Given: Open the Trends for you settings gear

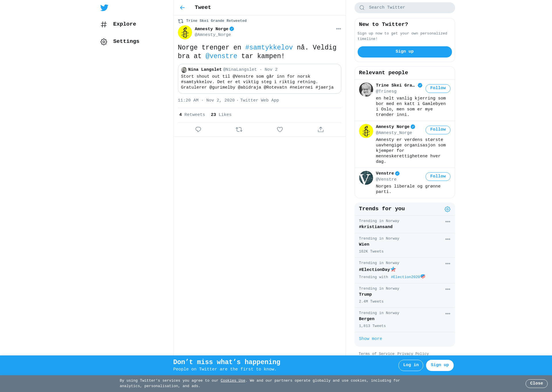Looking at the screenshot, I should pyautogui.click(x=447, y=209).
